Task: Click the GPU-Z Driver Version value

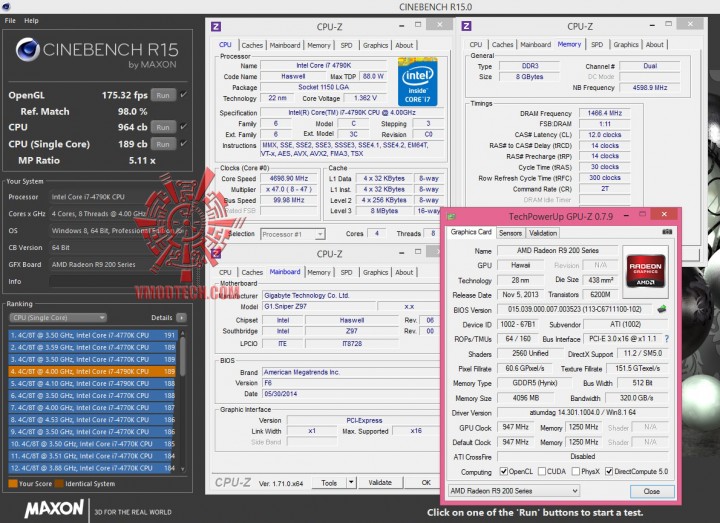Action: pyautogui.click(x=582, y=412)
